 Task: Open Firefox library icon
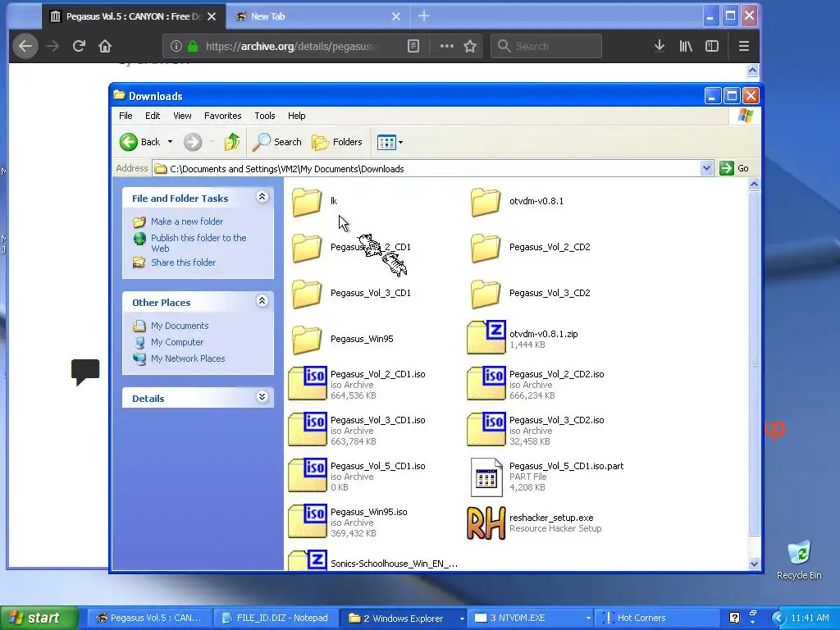[686, 46]
